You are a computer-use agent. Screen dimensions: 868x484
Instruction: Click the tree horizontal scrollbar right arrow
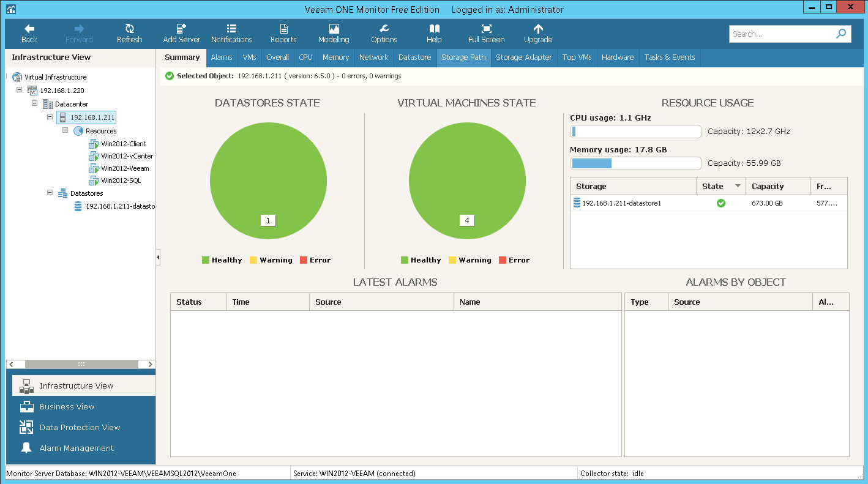click(151, 364)
